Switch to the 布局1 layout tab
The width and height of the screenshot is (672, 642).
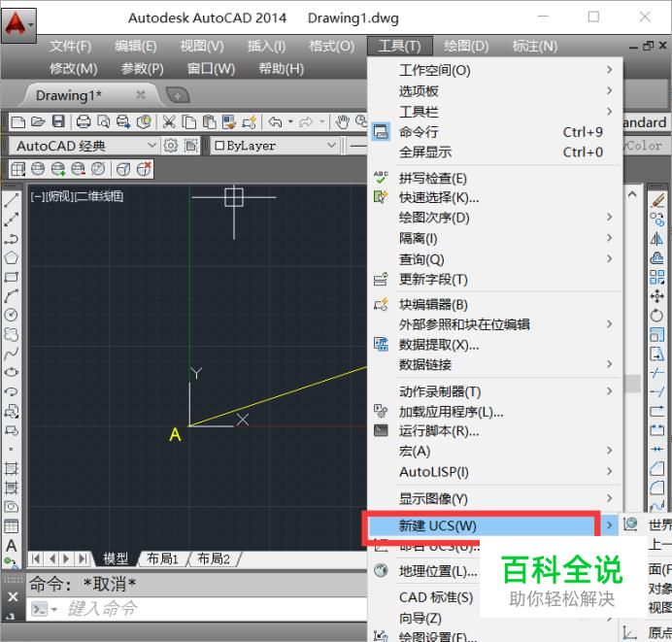(x=162, y=558)
